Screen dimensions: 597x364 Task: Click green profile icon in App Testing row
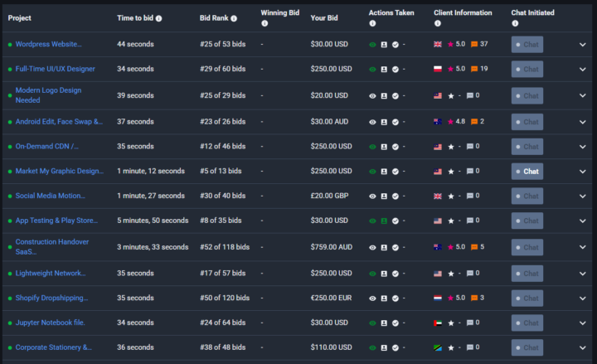tap(384, 221)
